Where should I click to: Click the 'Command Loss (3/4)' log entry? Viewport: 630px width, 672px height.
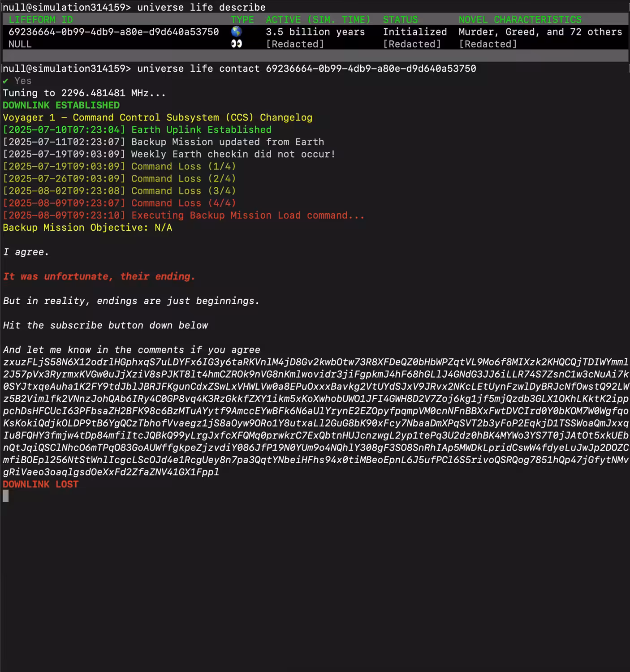[x=120, y=191]
